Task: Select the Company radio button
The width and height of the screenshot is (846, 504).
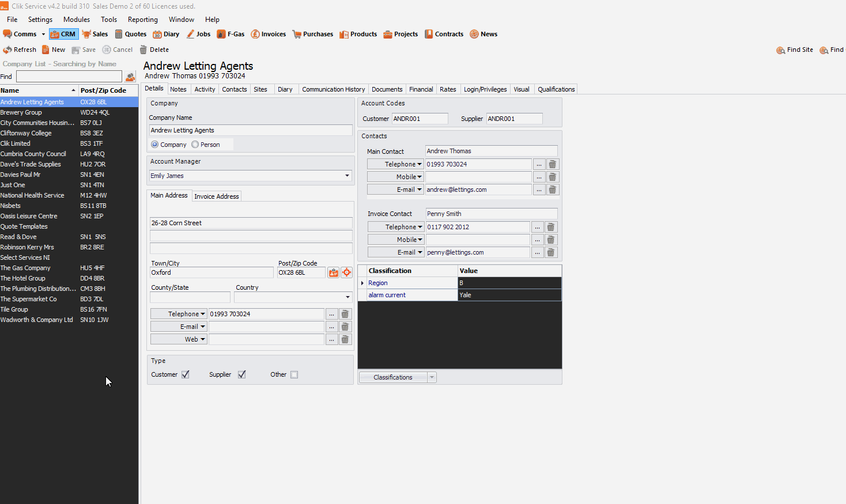Action: 154,145
